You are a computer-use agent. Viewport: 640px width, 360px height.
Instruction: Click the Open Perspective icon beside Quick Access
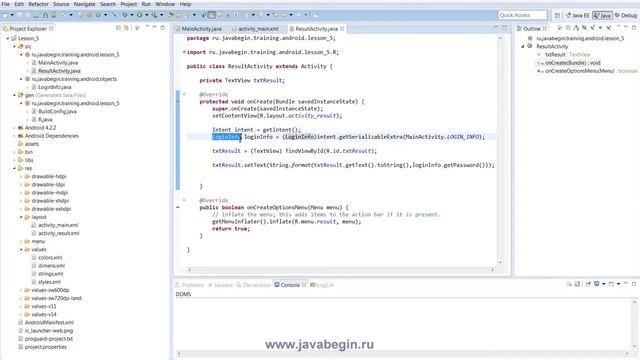557,15
